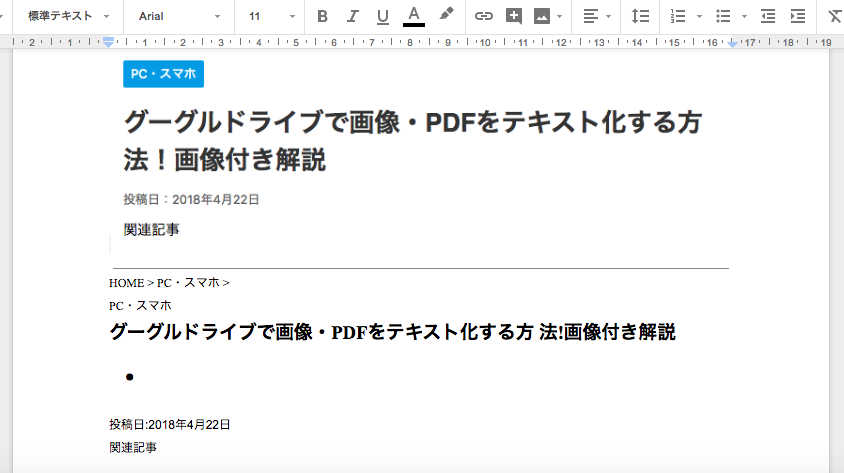Clear formatting from the selection
This screenshot has width=844, height=473.
pos(834,16)
